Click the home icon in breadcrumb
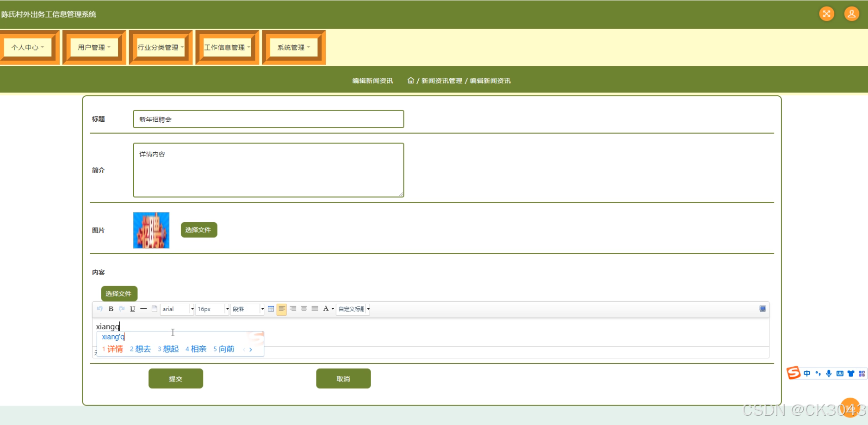 pos(410,81)
